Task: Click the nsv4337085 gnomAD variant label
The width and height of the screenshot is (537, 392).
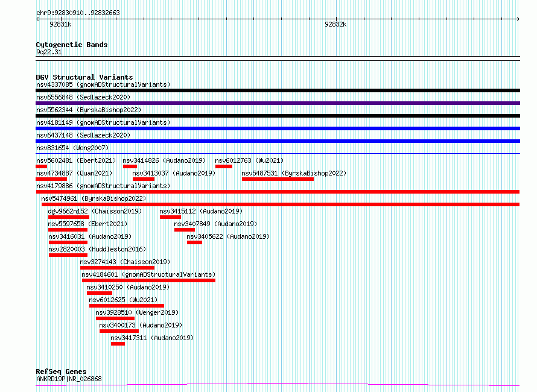Action: click(103, 84)
